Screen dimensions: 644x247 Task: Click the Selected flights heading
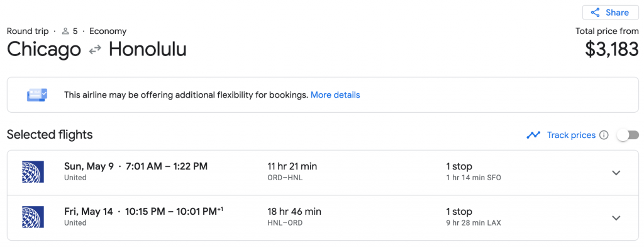pyautogui.click(x=50, y=135)
